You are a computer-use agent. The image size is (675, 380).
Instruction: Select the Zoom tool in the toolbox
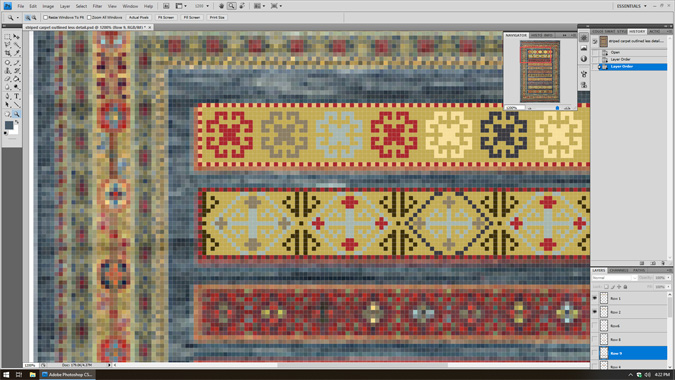16,114
